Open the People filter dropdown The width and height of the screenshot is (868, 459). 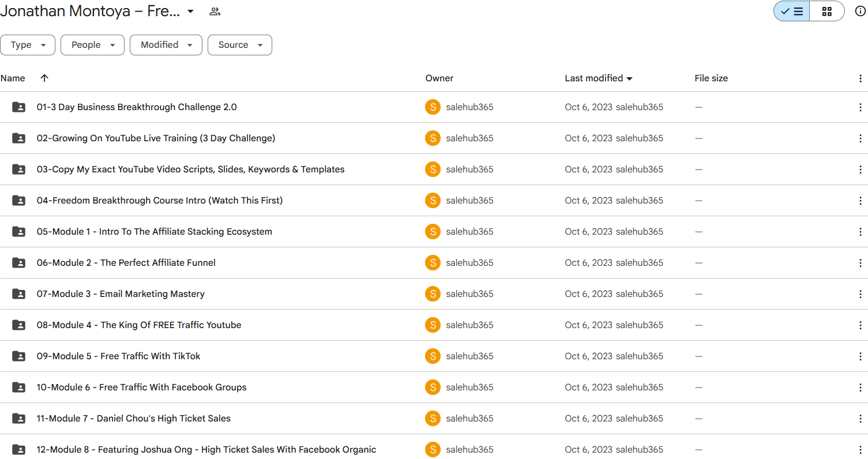[x=92, y=45]
